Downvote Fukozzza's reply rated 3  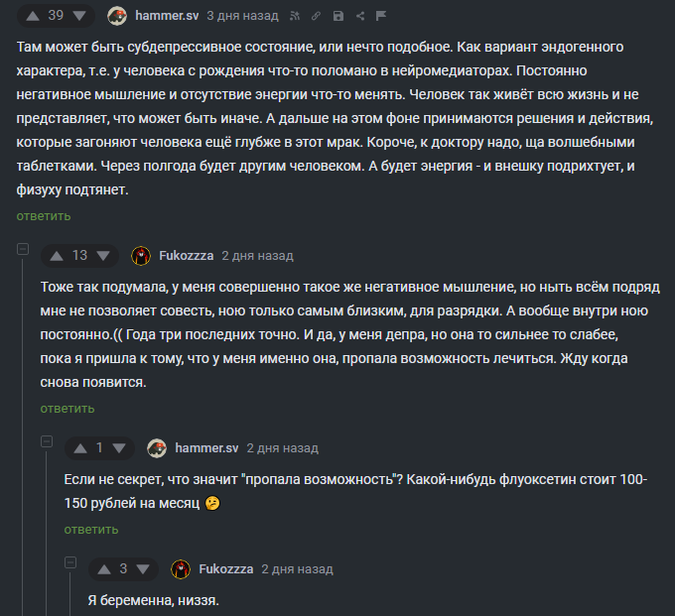[x=143, y=569]
